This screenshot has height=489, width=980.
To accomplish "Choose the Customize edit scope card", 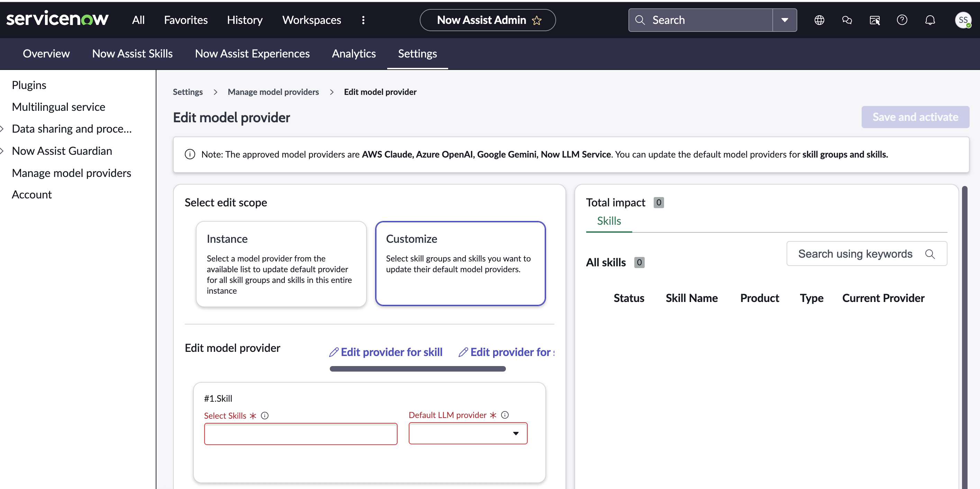I will (460, 264).
